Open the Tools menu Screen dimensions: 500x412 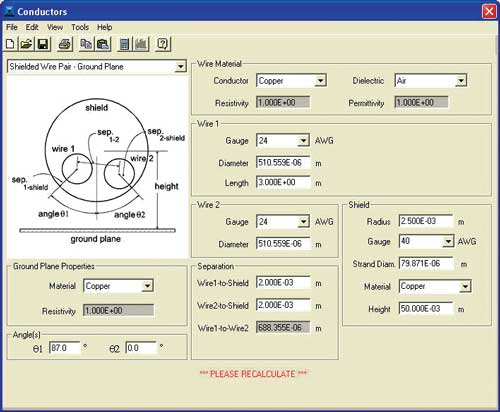pyautogui.click(x=80, y=27)
